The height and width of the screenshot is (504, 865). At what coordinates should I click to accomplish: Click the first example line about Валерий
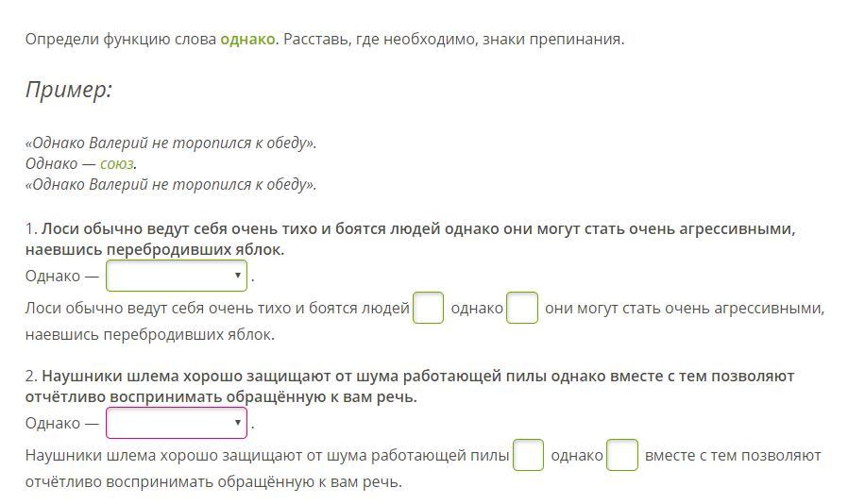(x=171, y=143)
